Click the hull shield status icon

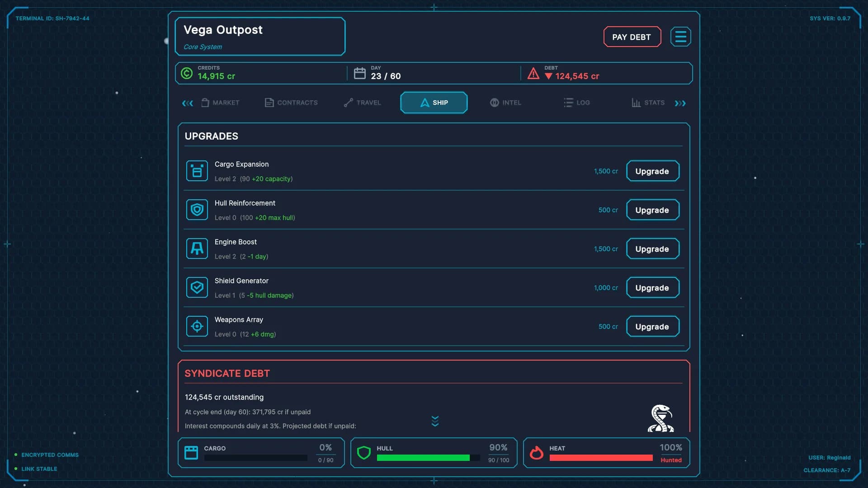click(x=364, y=453)
